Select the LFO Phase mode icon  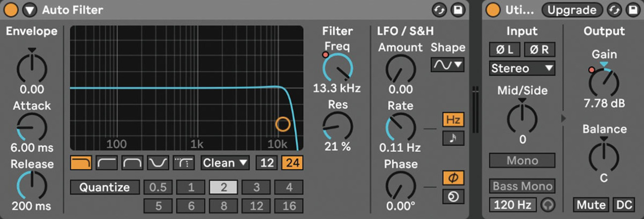pyautogui.click(x=453, y=178)
